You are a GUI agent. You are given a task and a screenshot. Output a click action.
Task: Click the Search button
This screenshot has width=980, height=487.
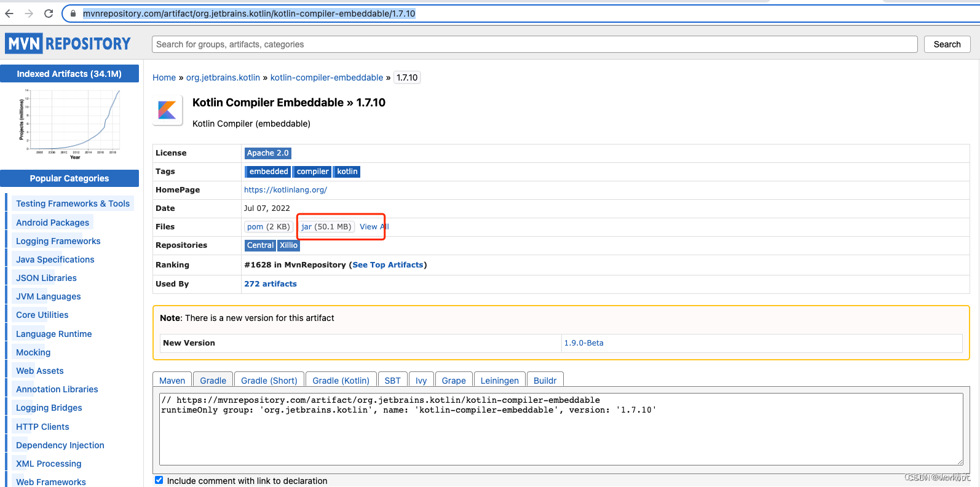pyautogui.click(x=947, y=44)
